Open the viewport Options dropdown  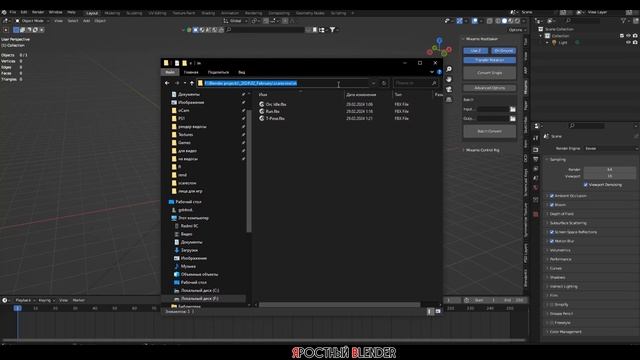(517, 30)
